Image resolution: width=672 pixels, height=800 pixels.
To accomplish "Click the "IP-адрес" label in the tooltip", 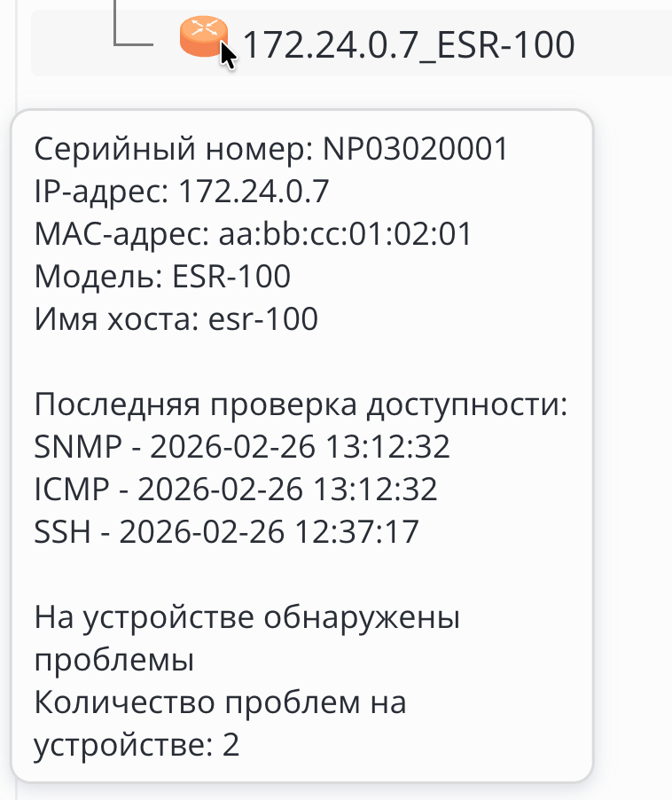I will [101, 192].
